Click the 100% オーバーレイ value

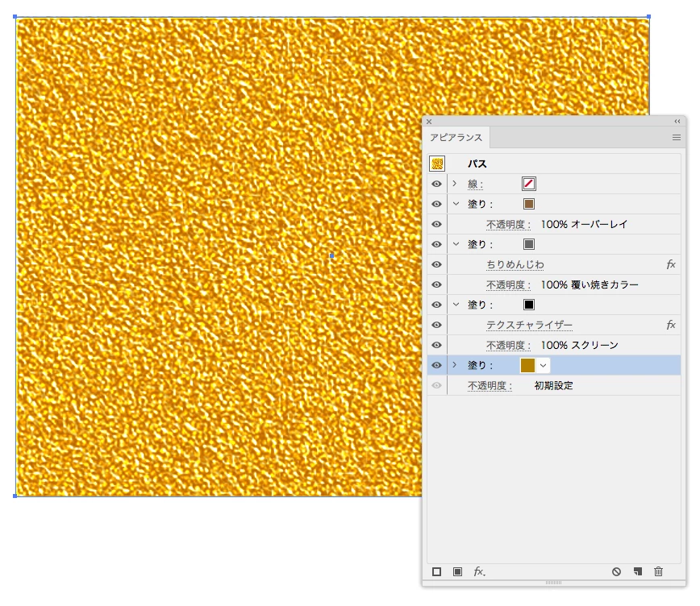585,224
